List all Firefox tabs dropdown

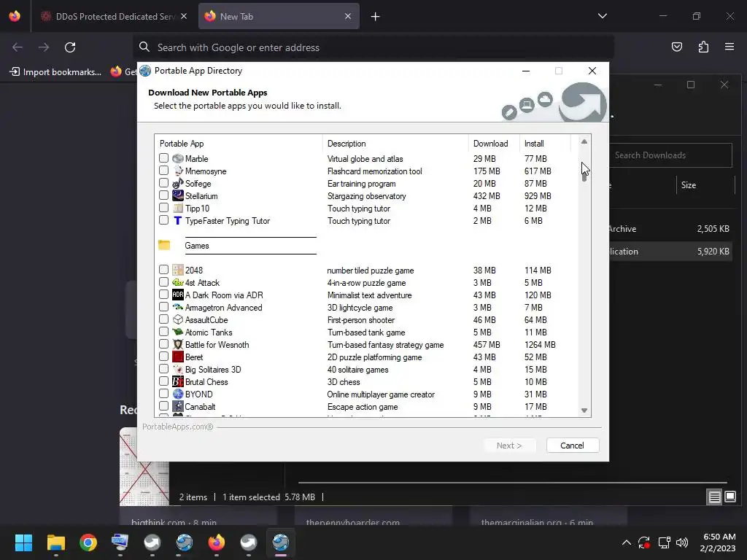tap(602, 16)
